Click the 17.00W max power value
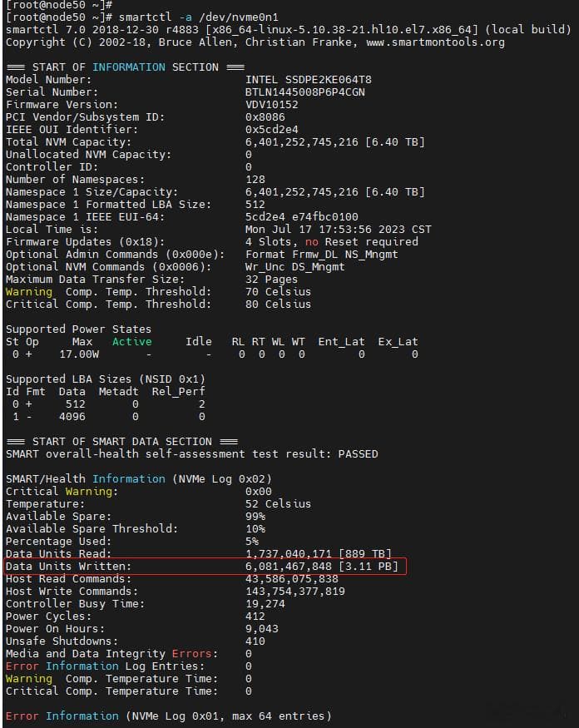579x728 pixels. [79, 354]
